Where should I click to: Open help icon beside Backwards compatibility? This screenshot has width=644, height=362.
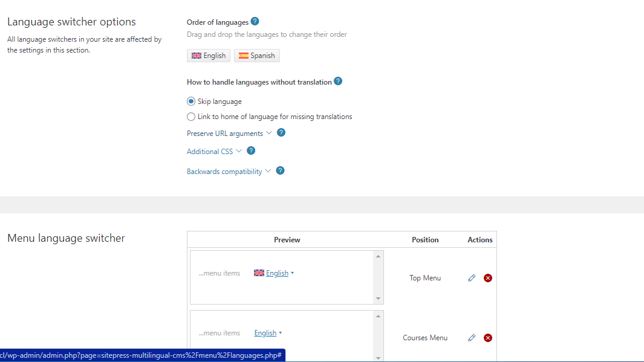[280, 171]
